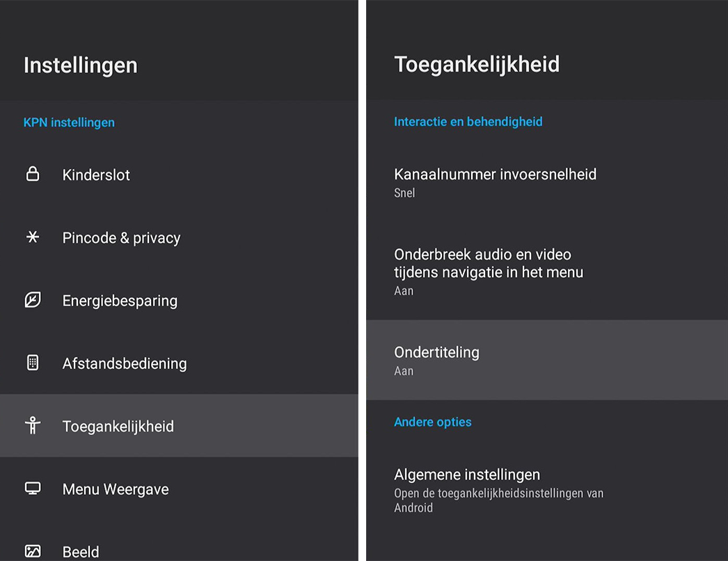728x561 pixels.
Task: Toggle Onderbreek audio en video setting
Action: coord(547,271)
